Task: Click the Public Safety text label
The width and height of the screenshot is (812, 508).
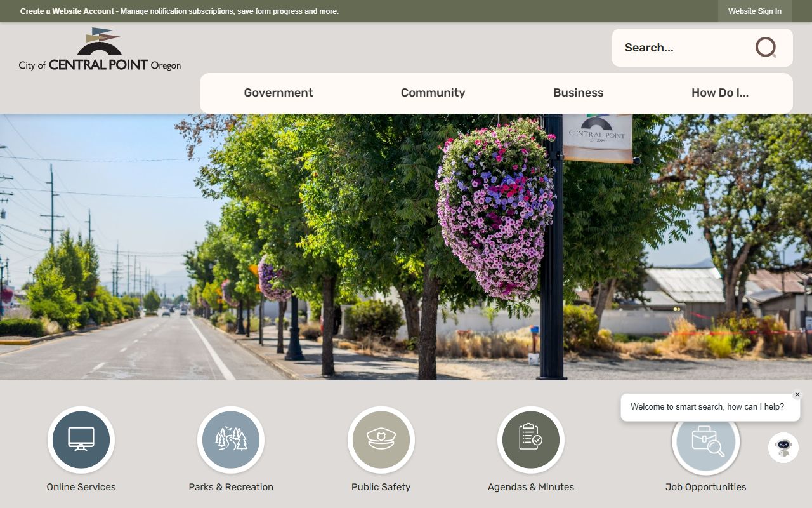Action: coord(381,487)
